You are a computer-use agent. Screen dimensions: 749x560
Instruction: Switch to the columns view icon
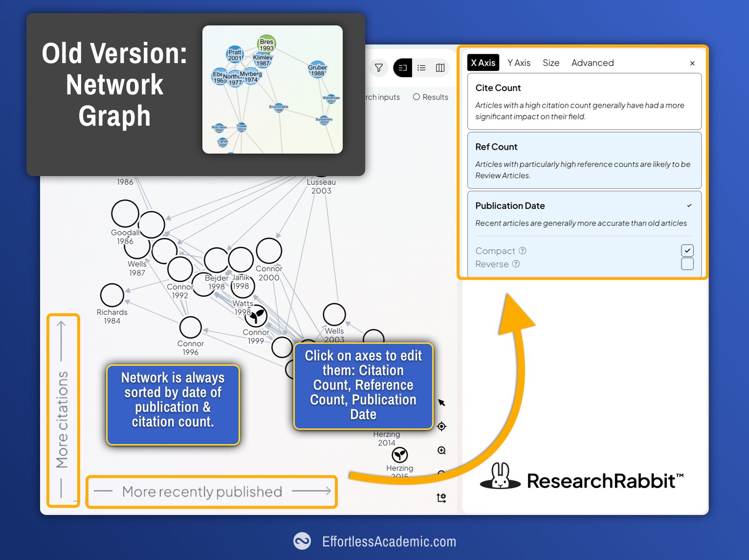pyautogui.click(x=440, y=67)
